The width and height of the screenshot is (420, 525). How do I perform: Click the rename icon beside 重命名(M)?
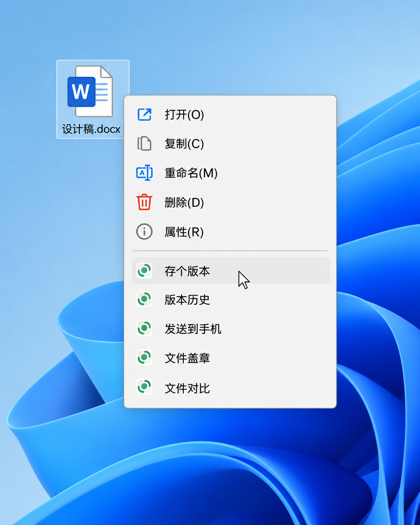(x=144, y=173)
